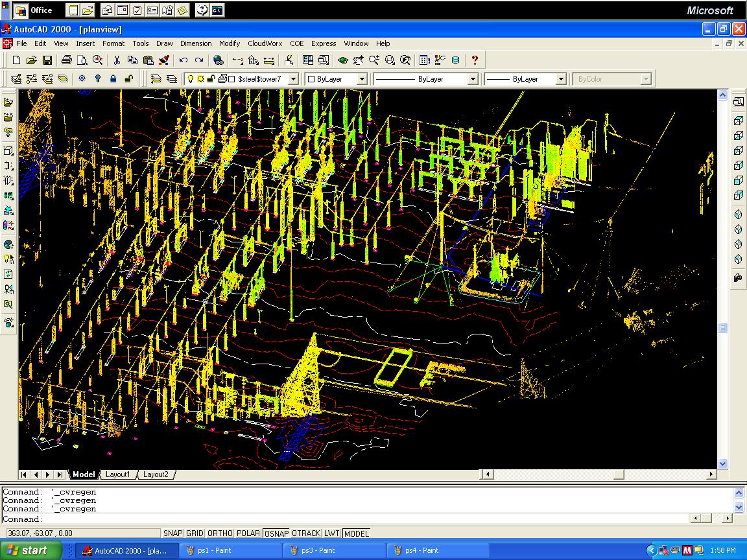Click the Print icon
747x560 pixels.
click(66, 60)
